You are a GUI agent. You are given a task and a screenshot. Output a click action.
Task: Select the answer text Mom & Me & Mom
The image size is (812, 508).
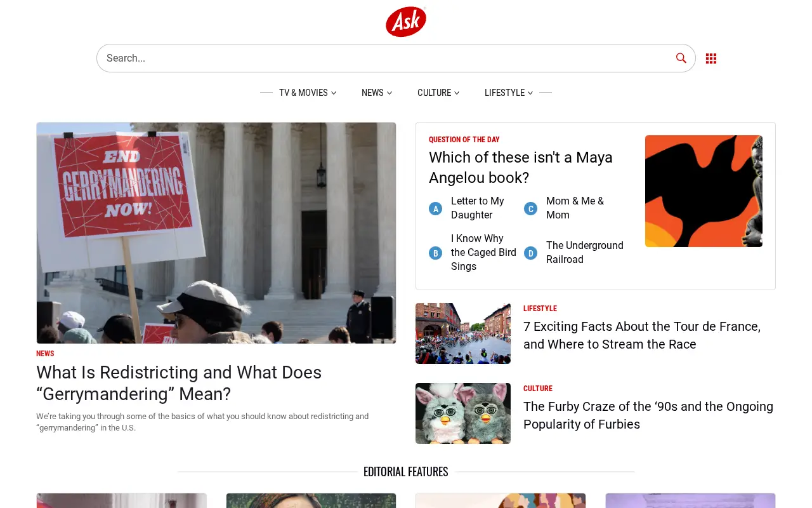(575, 208)
